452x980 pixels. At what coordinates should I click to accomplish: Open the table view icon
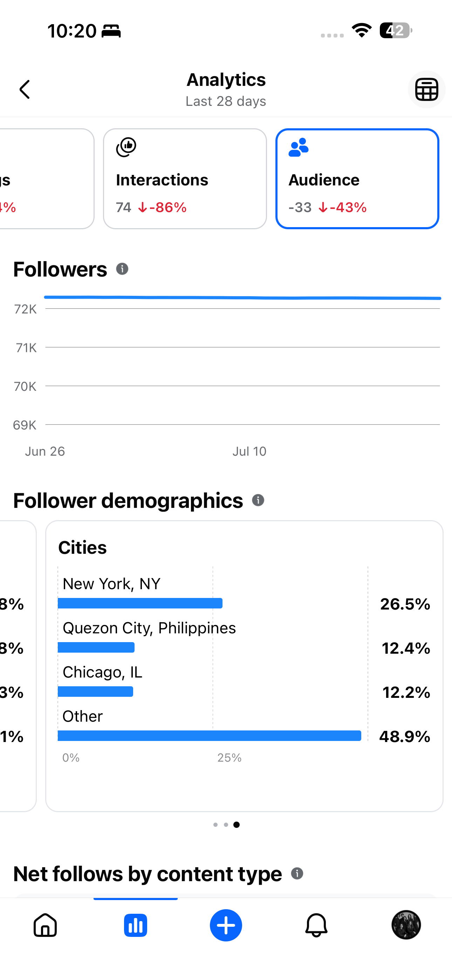click(x=426, y=89)
